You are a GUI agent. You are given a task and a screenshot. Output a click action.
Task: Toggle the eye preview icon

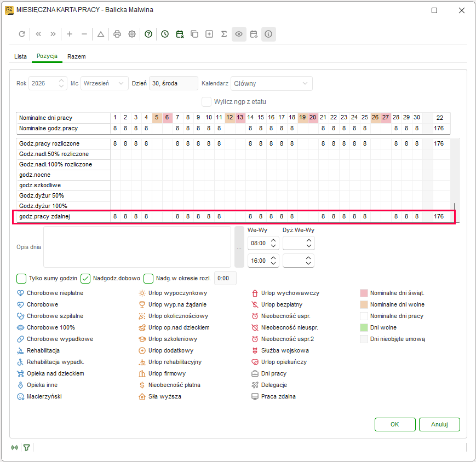(x=239, y=34)
